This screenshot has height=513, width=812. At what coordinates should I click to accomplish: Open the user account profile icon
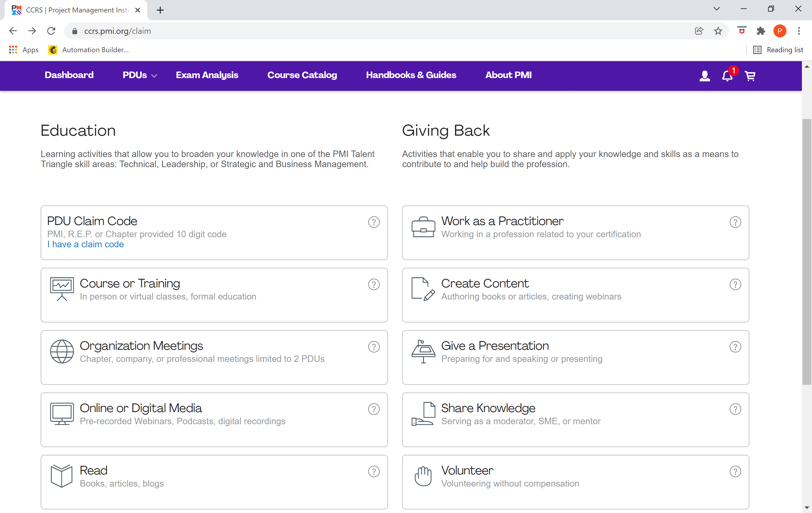(x=705, y=75)
